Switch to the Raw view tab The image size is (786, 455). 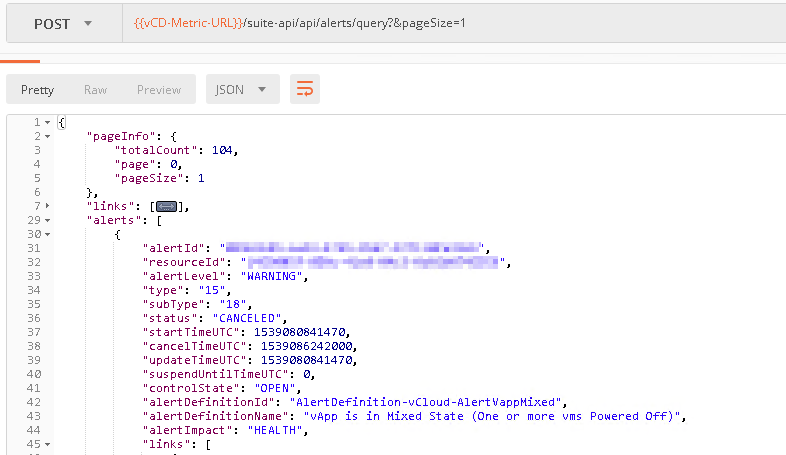click(95, 89)
